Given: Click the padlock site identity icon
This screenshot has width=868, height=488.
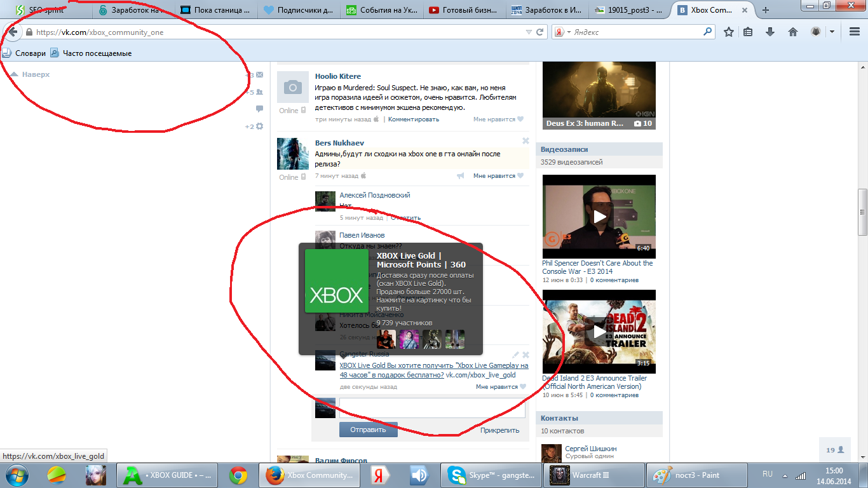Looking at the screenshot, I should pyautogui.click(x=29, y=32).
